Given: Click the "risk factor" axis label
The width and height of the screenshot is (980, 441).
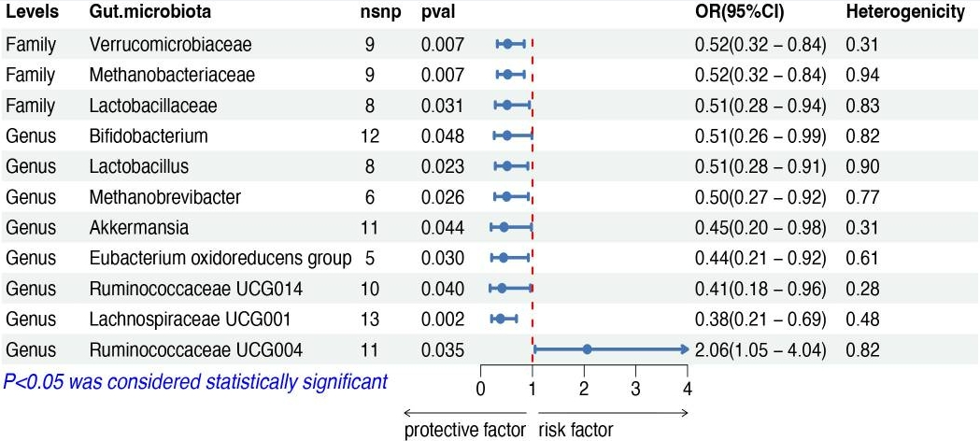Looking at the screenshot, I should click(575, 431).
